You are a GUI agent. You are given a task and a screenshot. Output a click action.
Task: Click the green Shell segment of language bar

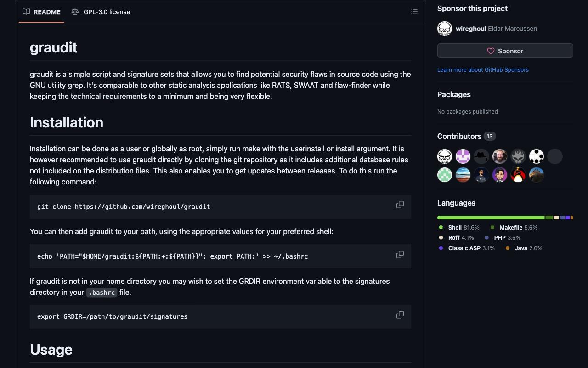click(491, 218)
